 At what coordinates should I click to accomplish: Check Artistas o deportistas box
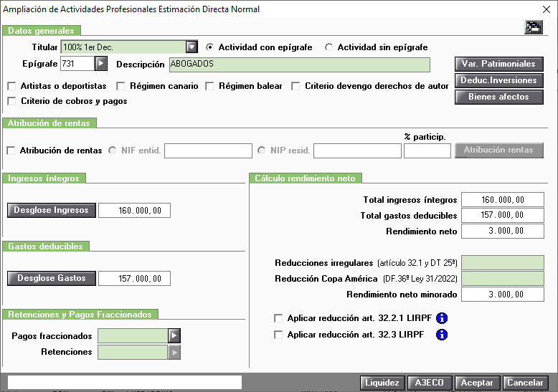point(11,86)
